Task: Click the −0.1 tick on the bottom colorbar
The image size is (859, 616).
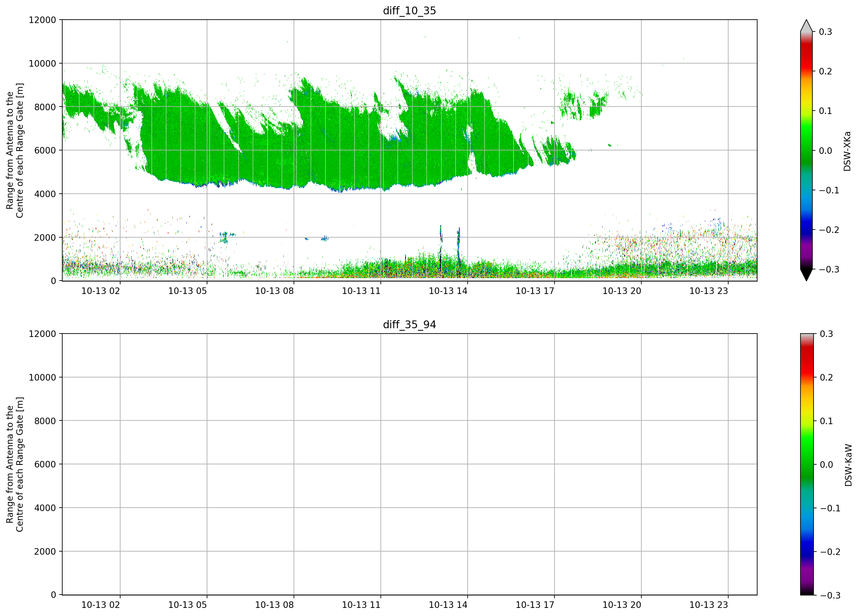Action: [830, 509]
